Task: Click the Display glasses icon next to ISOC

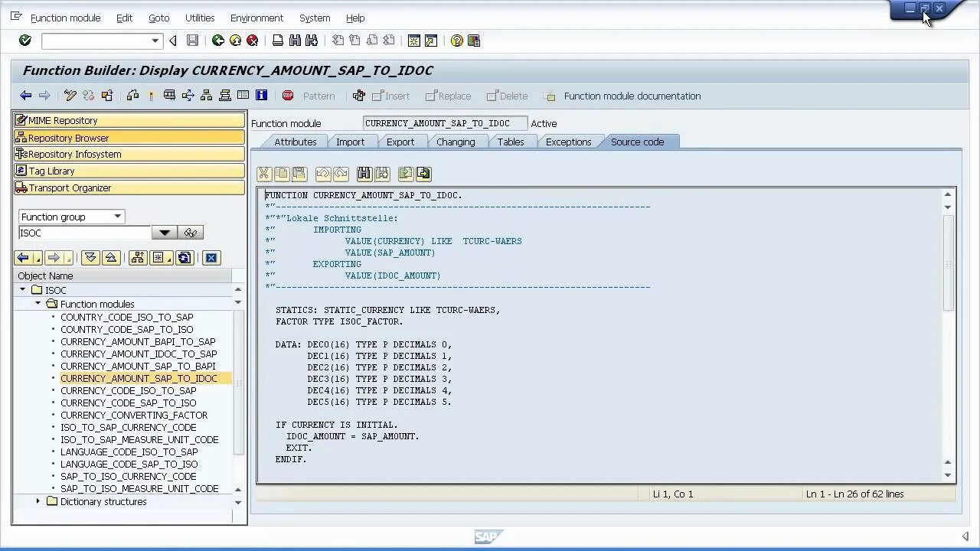Action: pyautogui.click(x=191, y=233)
